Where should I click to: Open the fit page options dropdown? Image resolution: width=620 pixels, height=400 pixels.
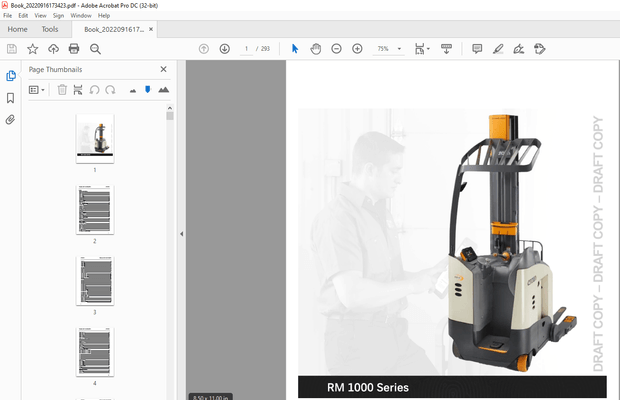[x=422, y=49]
